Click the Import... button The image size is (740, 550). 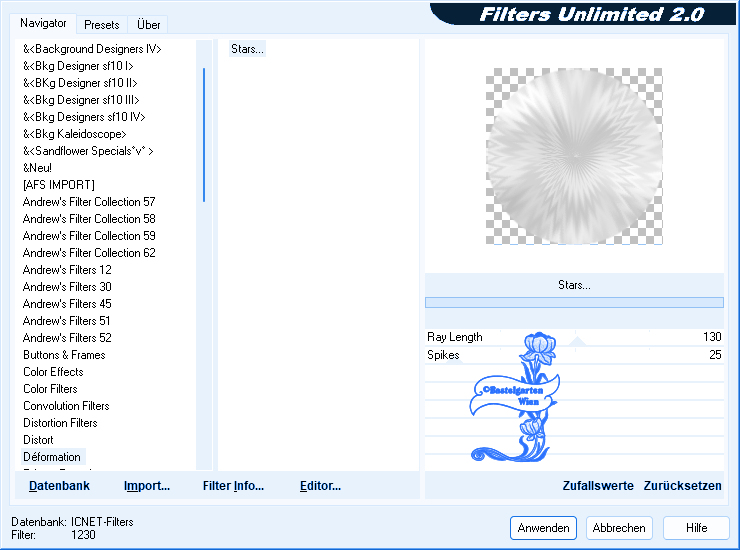147,486
